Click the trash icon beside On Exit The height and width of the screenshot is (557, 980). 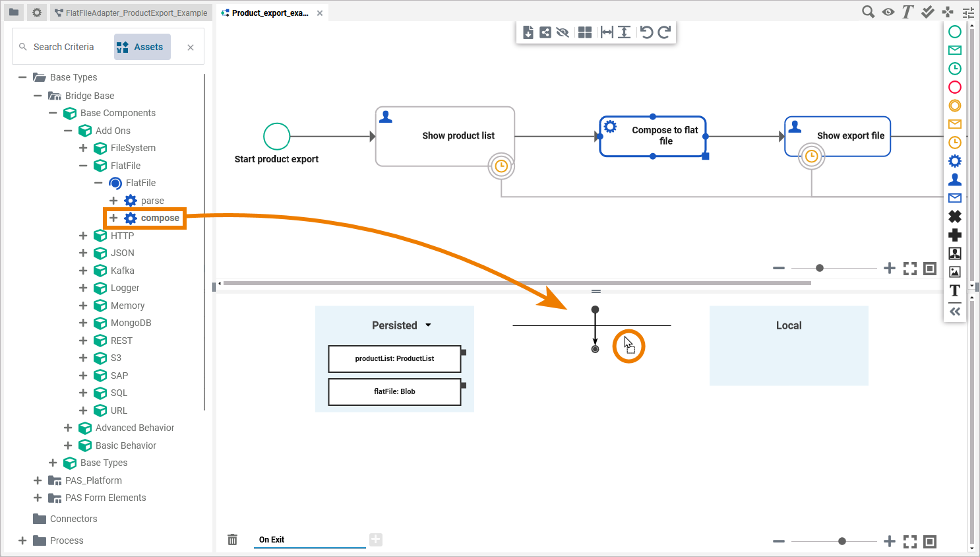coord(232,540)
